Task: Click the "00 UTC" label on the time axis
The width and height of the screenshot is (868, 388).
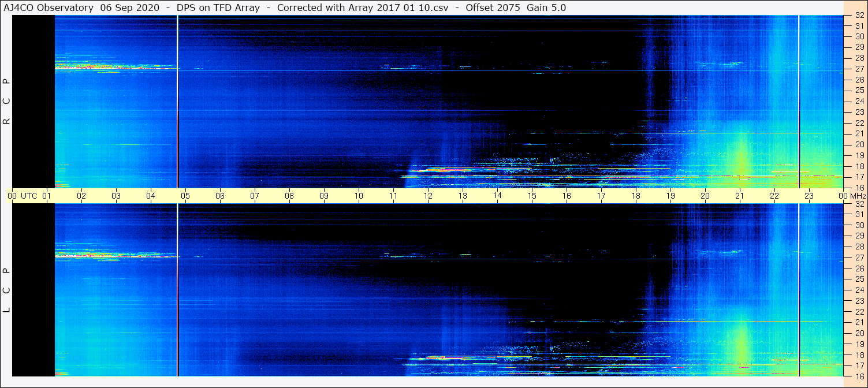Action: (23, 196)
